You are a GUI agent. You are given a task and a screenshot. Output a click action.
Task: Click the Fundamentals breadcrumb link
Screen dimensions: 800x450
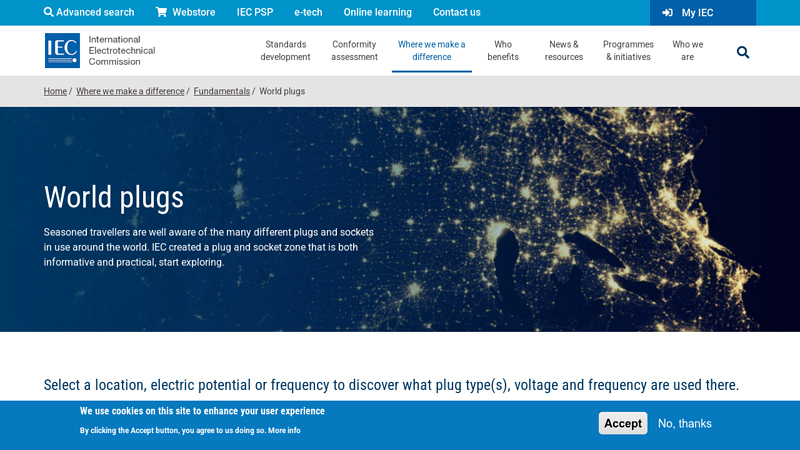221,91
